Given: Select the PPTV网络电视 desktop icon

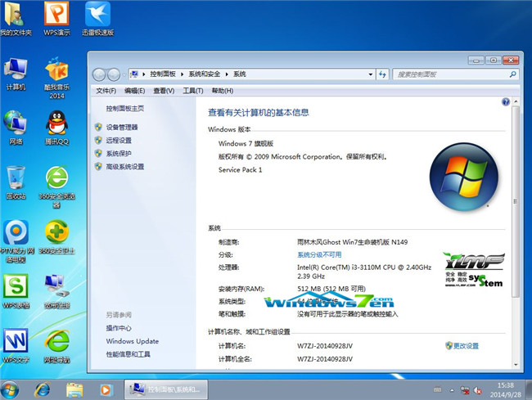Looking at the screenshot, I should click(16, 241).
